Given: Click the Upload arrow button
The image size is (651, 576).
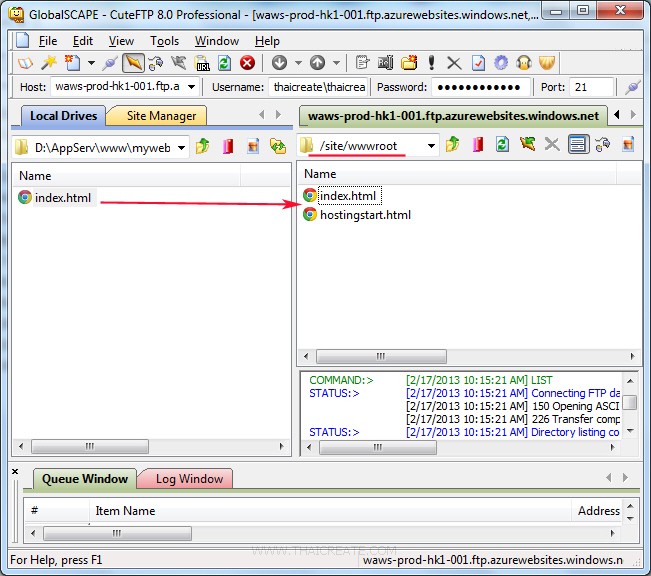Looking at the screenshot, I should point(318,63).
